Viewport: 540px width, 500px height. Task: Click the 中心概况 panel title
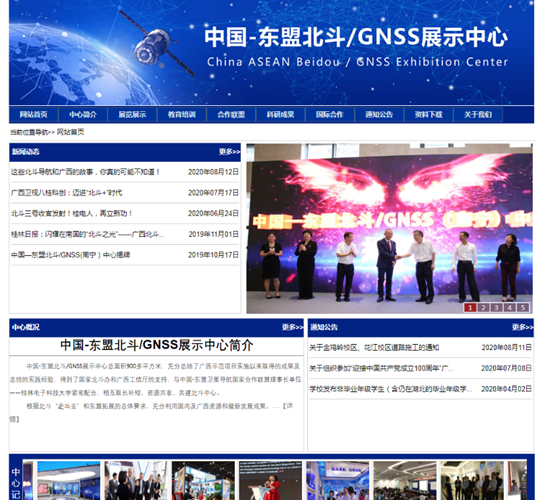click(25, 327)
